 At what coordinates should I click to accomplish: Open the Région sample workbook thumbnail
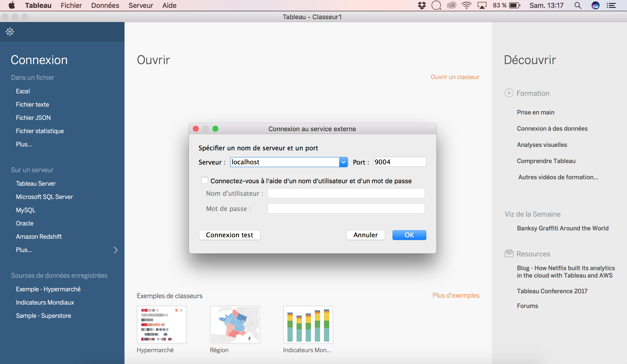235,324
